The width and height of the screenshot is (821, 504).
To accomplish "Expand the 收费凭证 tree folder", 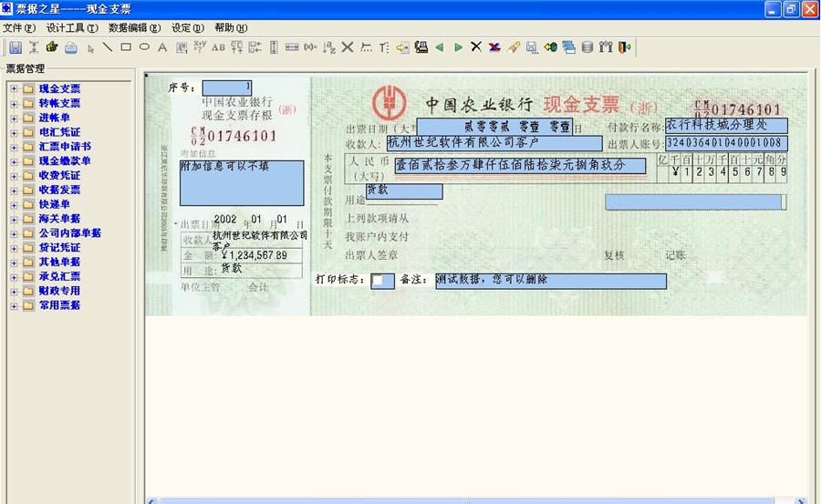I will click(14, 176).
